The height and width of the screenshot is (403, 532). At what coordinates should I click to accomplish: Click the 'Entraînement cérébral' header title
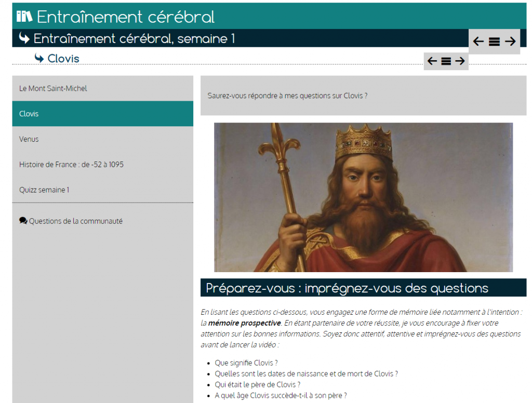[x=126, y=17]
